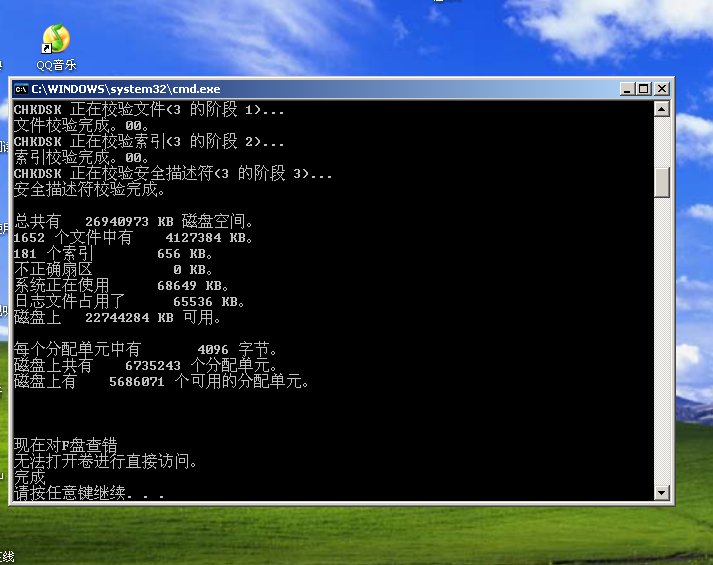This screenshot has height=565, width=713.
Task: Click the line 'CHKDSK 正在校验安全描述符(3 的阶段 3)...'
Action: (x=173, y=174)
